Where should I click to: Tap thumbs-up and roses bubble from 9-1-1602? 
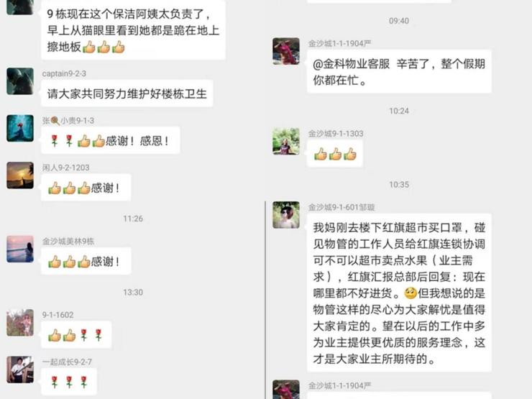pyautogui.click(x=76, y=335)
